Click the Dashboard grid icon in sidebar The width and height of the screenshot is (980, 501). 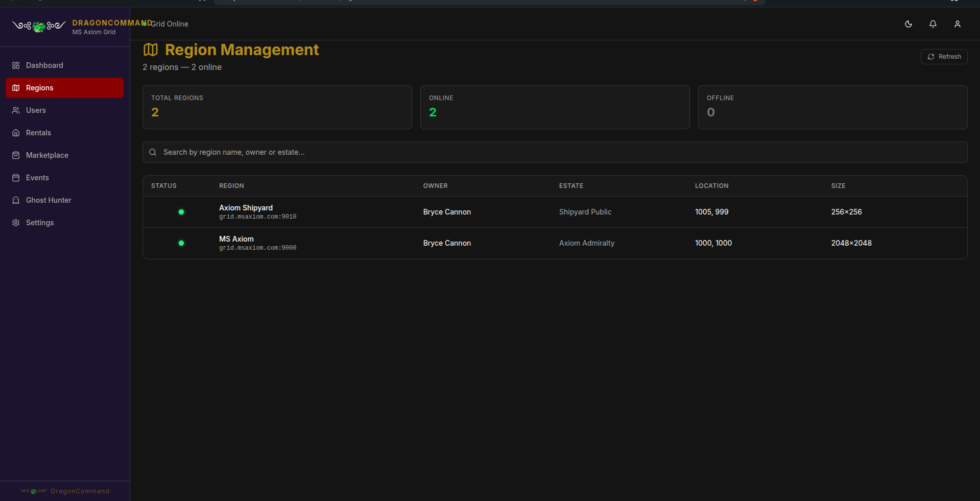coord(16,65)
